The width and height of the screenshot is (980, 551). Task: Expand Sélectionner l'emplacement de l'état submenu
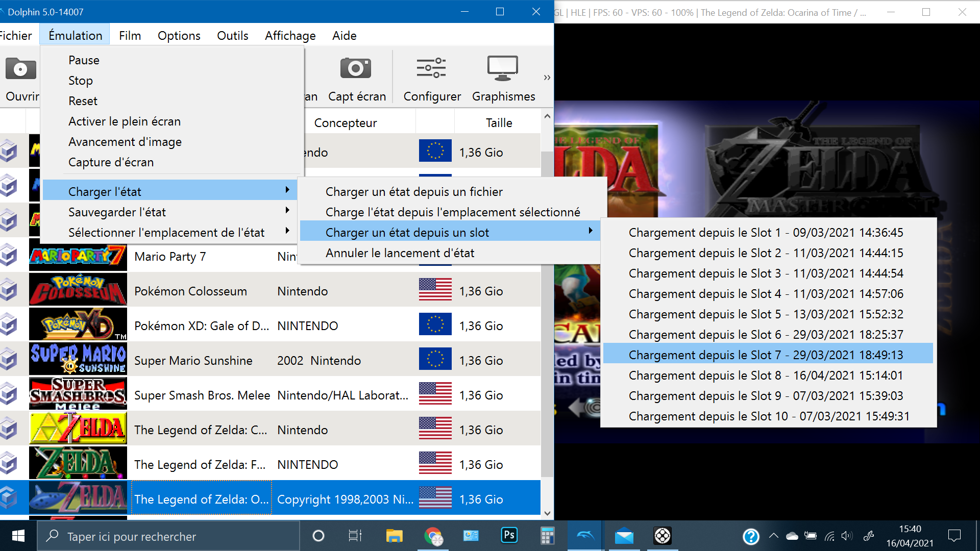(170, 232)
